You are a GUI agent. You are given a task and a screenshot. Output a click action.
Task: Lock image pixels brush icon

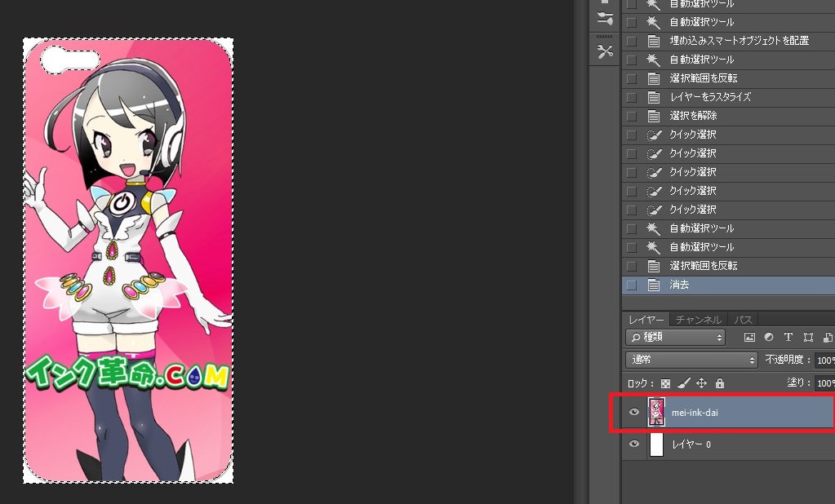[684, 383]
